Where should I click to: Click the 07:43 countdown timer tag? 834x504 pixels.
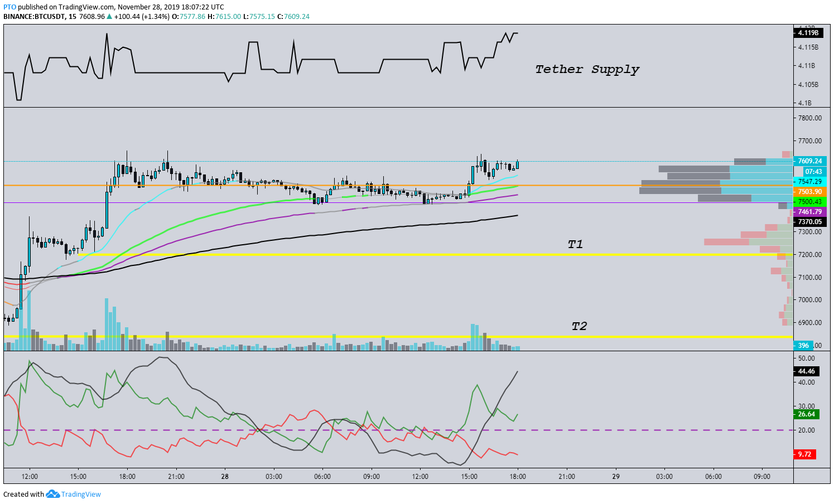coord(814,172)
